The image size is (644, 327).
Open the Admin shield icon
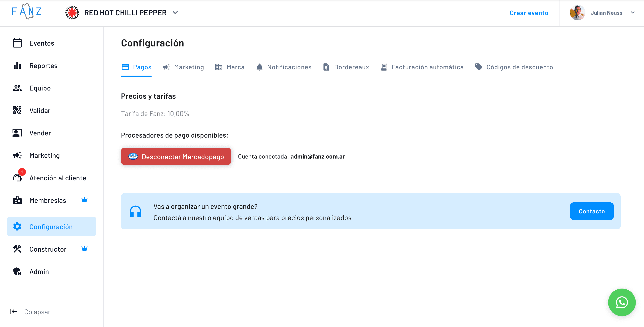tap(17, 271)
